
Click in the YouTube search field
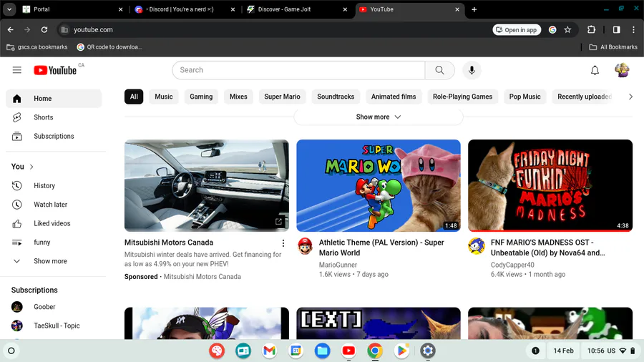298,70
